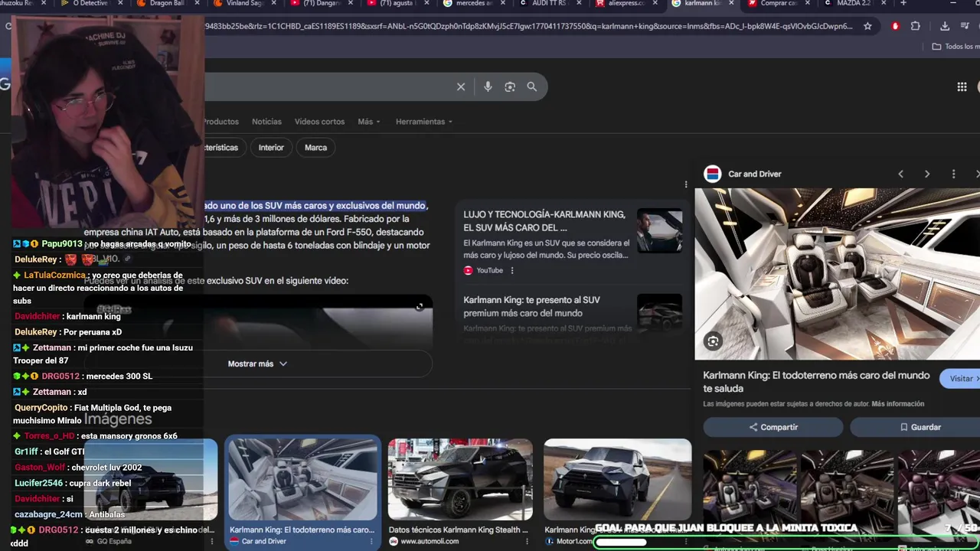Open Karlmann King: te presento al SUV result

pos(531,306)
